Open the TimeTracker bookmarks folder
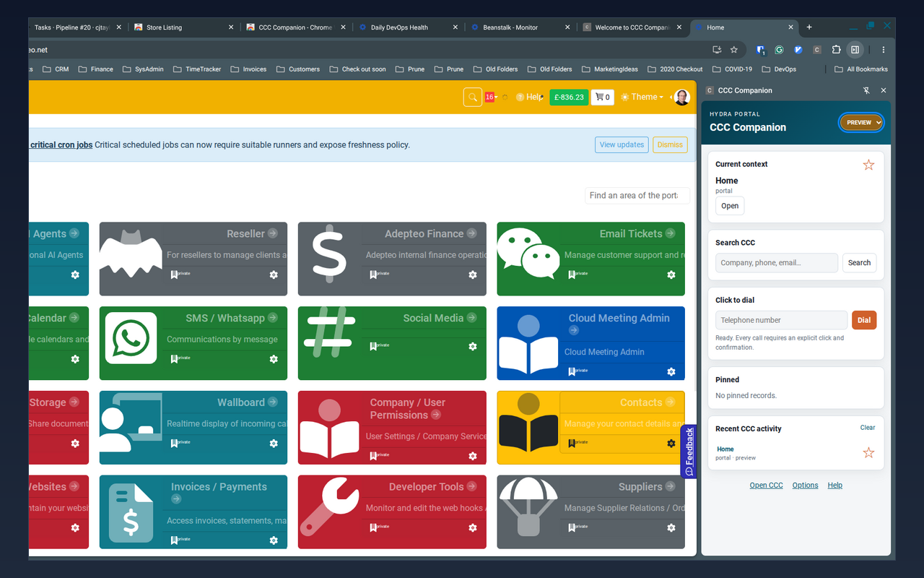Viewport: 924px width, 578px height. click(196, 69)
